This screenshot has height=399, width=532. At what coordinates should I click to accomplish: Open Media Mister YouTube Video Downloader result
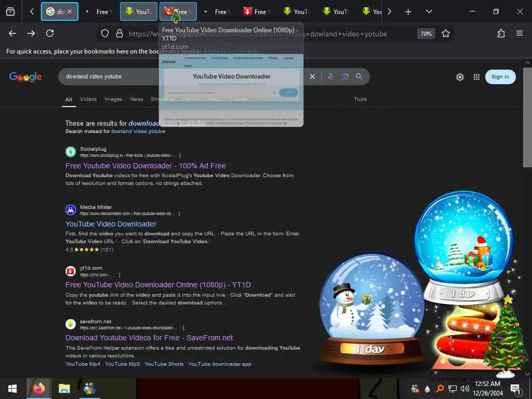click(x=111, y=224)
